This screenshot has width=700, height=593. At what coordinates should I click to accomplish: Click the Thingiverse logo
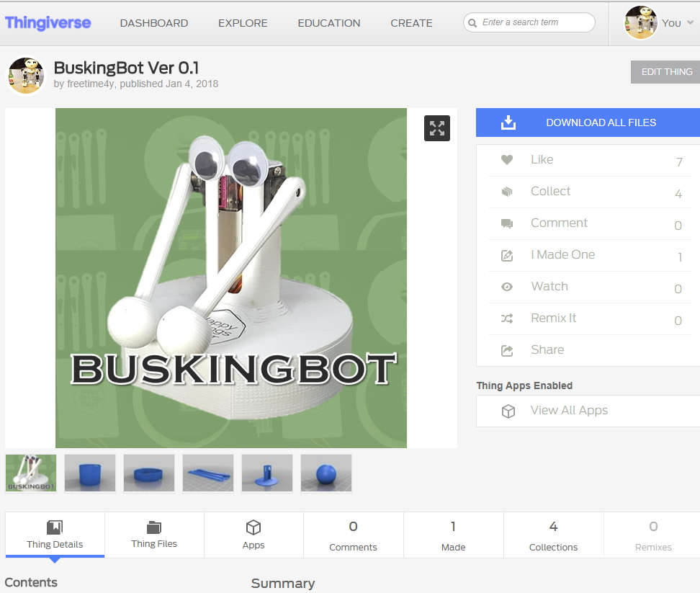(48, 23)
